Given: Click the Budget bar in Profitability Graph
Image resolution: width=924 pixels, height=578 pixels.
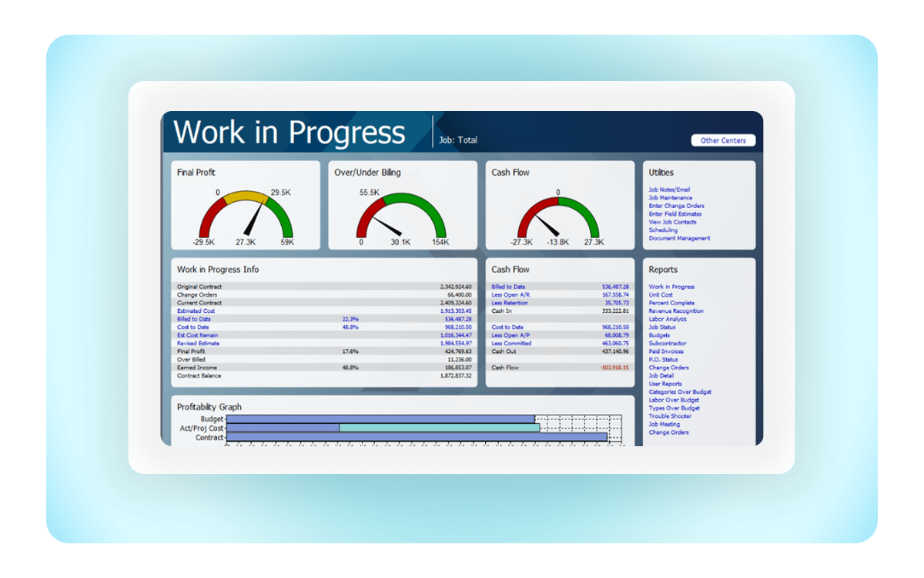Looking at the screenshot, I should coord(380,419).
